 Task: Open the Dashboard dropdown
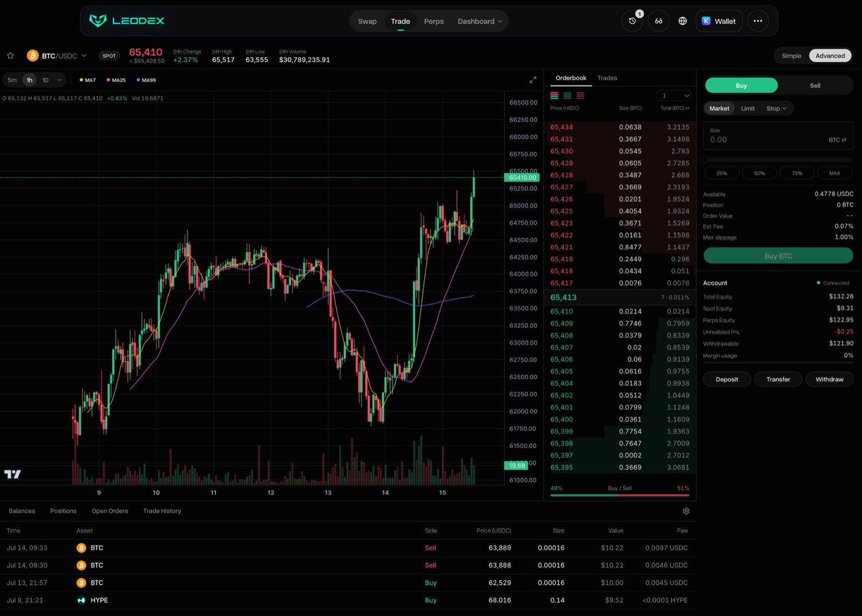[479, 21]
